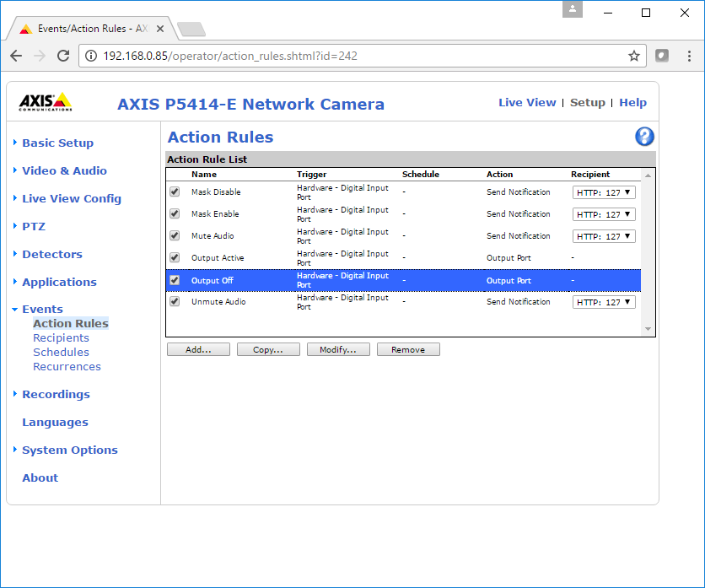
Task: Select the Mask Enable rule name
Action: point(215,214)
